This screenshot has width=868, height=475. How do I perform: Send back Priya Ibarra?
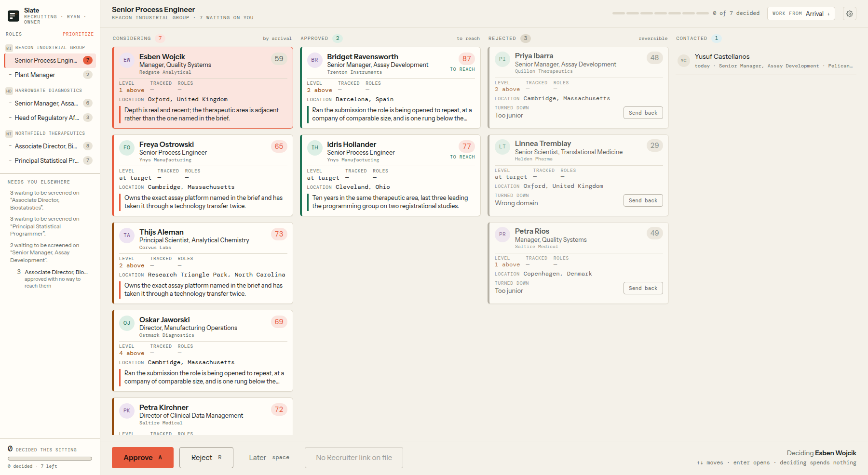[x=643, y=113]
